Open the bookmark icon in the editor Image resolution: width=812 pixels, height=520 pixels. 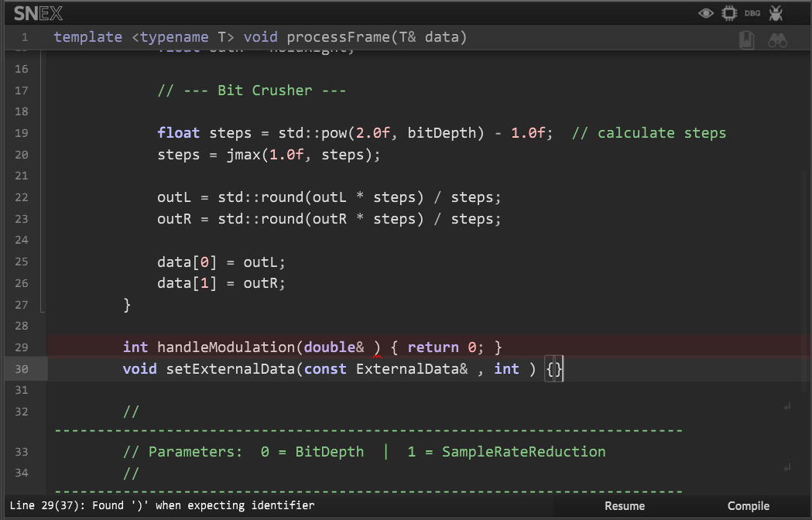click(x=746, y=40)
